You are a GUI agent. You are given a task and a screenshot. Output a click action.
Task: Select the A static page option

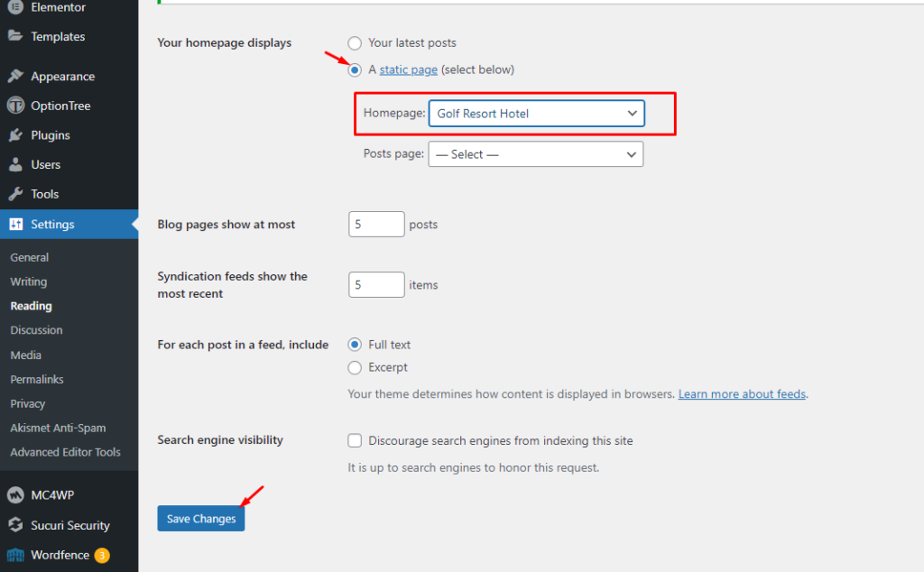click(x=355, y=69)
